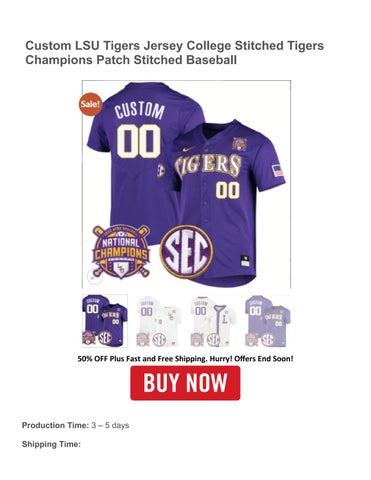Click the orange Sale! badge
The width and height of the screenshot is (371, 480).
pos(90,104)
